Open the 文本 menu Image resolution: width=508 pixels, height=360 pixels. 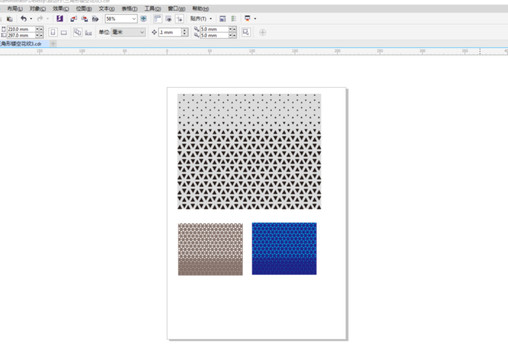pos(107,8)
